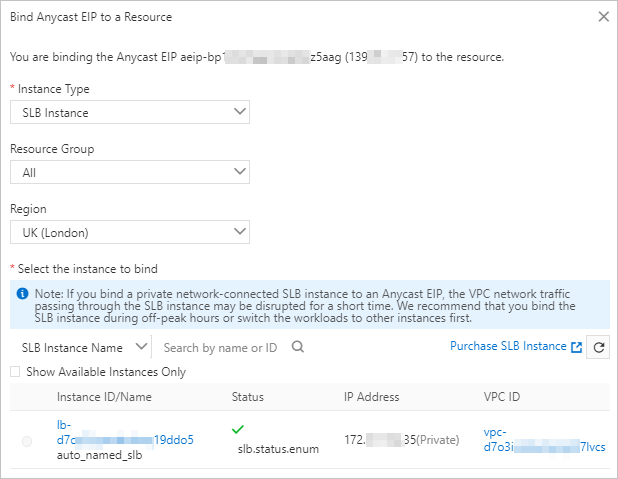Open the Instance Type dropdown
The height and width of the screenshot is (479, 618).
[x=130, y=112]
